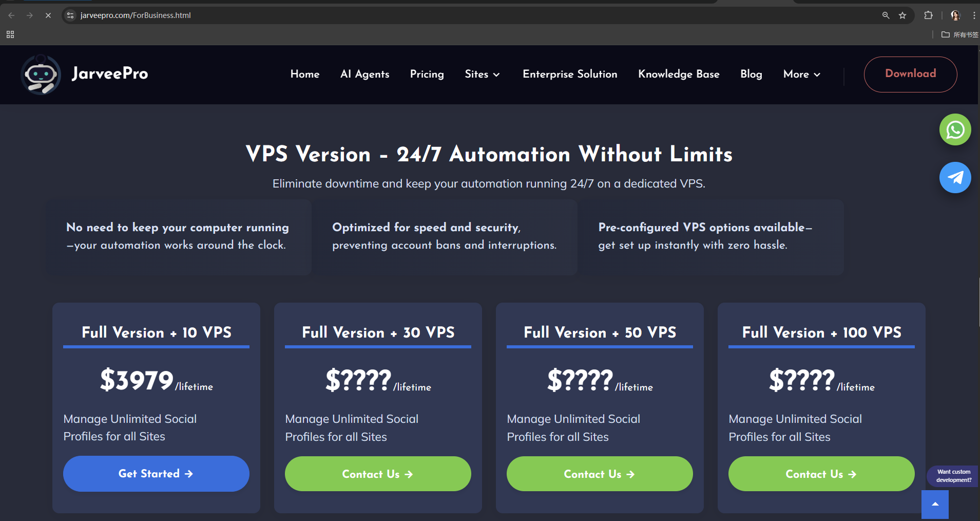Viewport: 980px width, 521px height.
Task: Click Contact Us on 50 VPS plan
Action: point(600,474)
